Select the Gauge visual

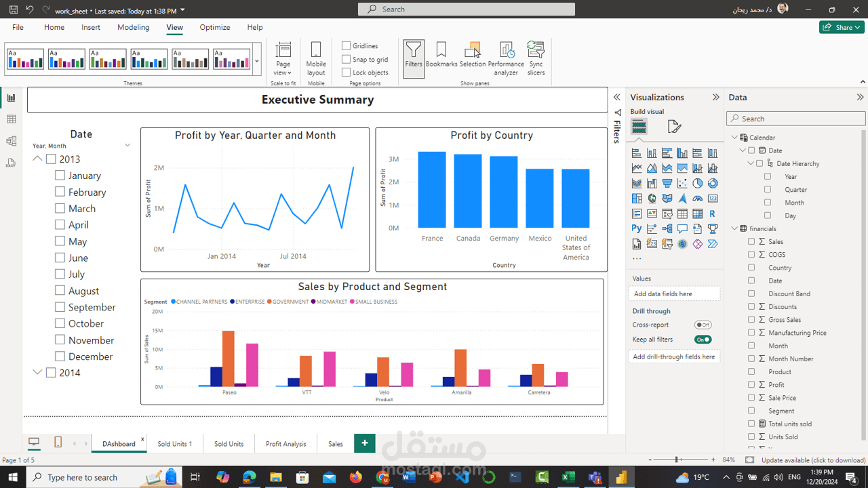click(x=697, y=198)
